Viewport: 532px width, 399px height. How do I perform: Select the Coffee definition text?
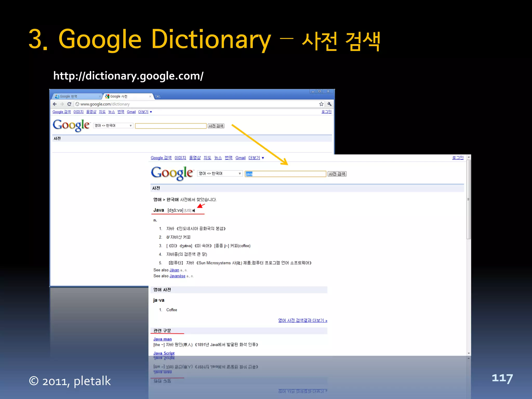point(172,310)
